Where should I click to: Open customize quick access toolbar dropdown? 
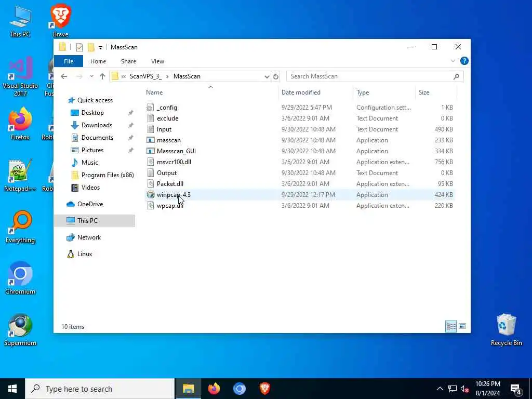pyautogui.click(x=100, y=47)
